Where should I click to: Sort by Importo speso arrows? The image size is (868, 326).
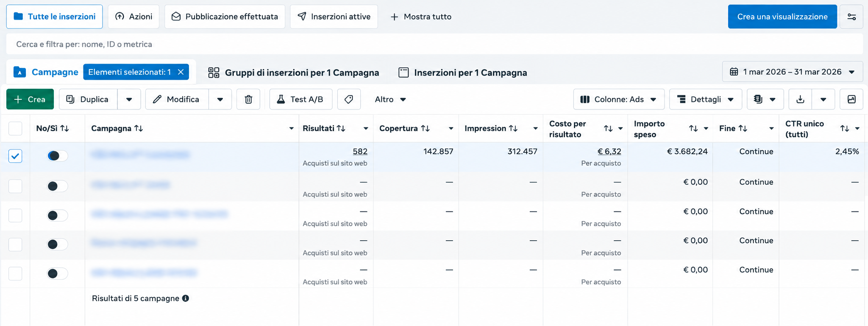(693, 129)
